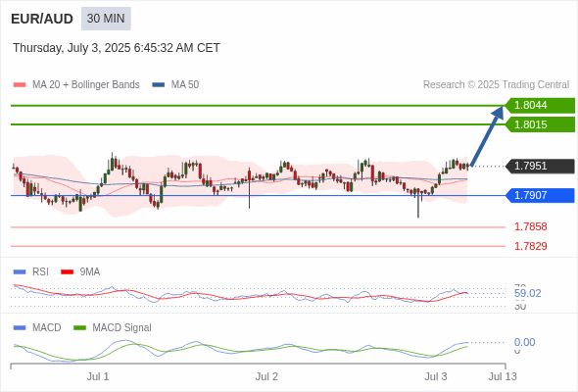Click the RSI value 59.02
This screenshot has width=578, height=392.
pyautogui.click(x=527, y=294)
